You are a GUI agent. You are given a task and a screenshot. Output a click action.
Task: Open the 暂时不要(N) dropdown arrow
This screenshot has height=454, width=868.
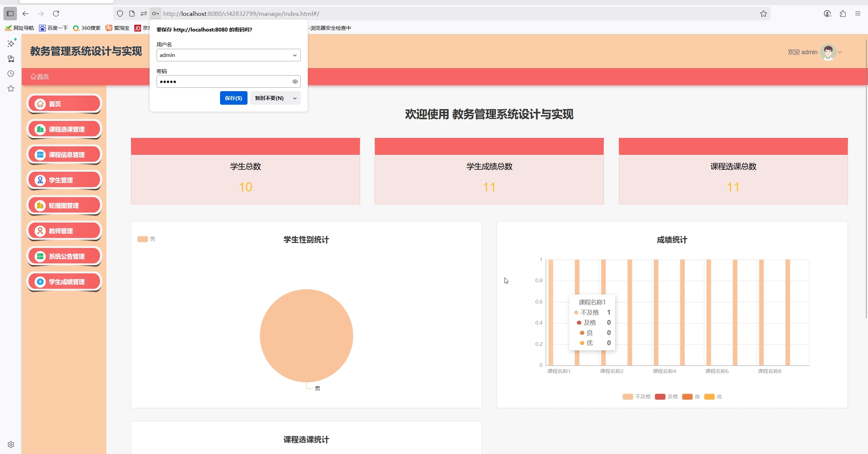coord(294,98)
